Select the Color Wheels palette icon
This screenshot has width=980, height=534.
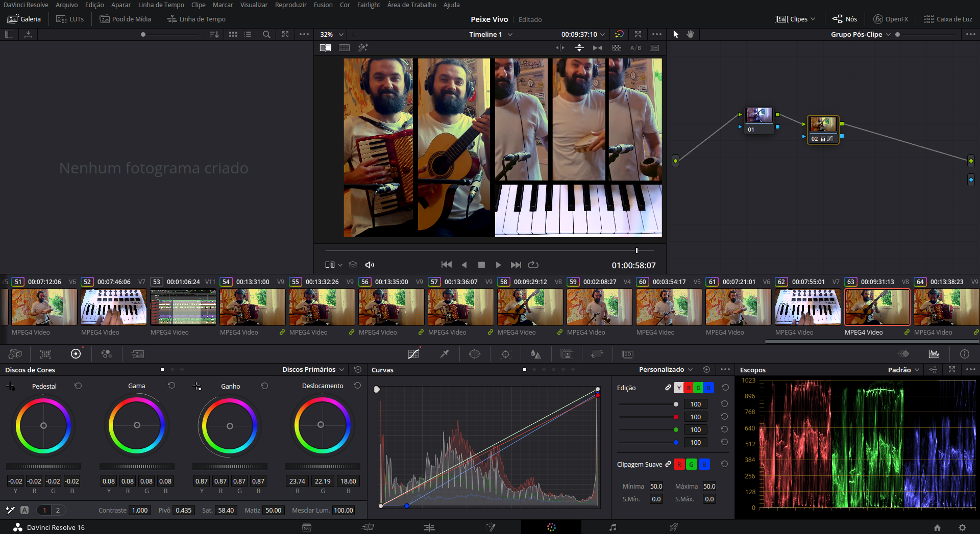pos(76,353)
